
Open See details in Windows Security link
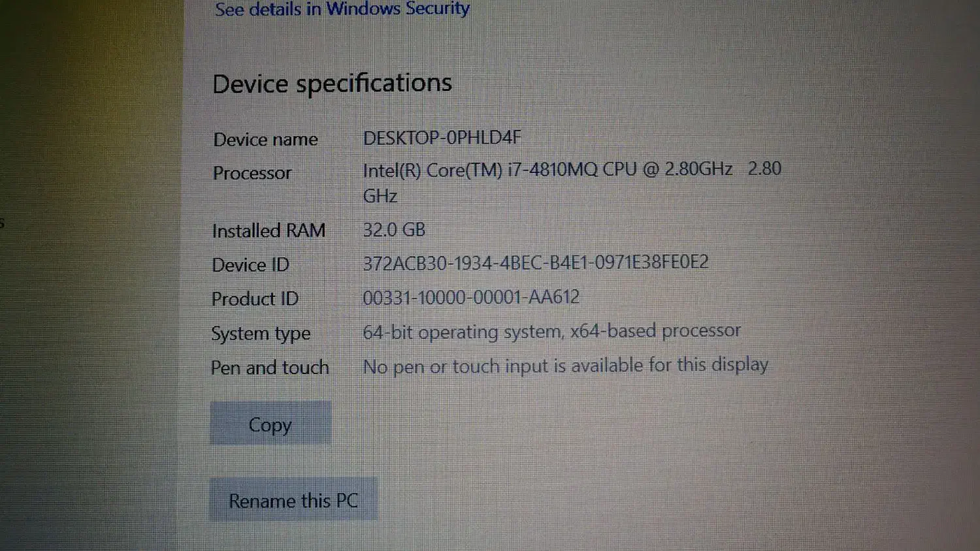(342, 9)
